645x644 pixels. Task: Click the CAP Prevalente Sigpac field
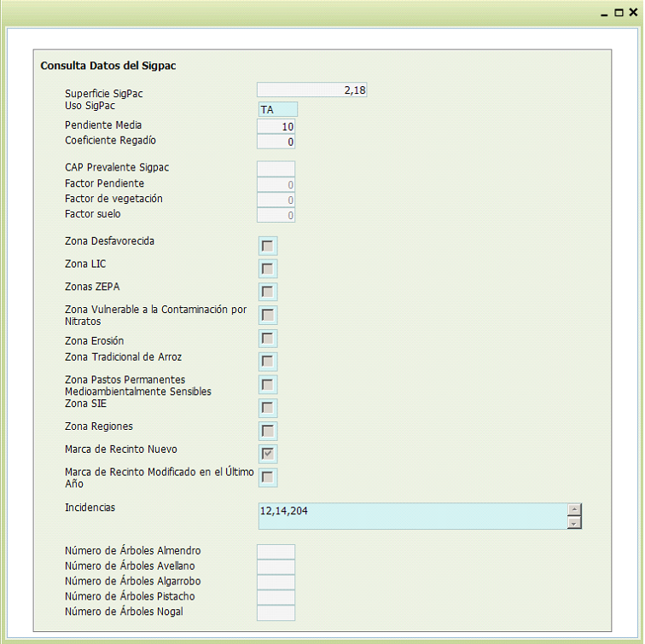click(276, 169)
